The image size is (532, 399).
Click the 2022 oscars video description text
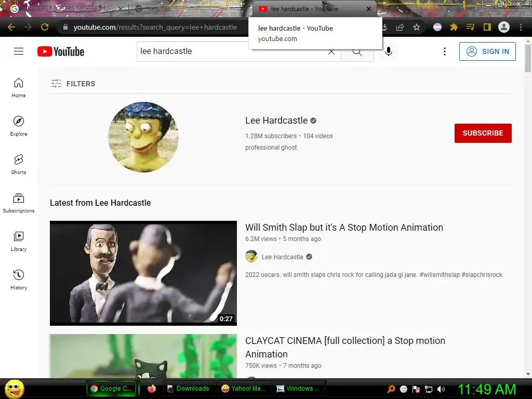(x=375, y=274)
